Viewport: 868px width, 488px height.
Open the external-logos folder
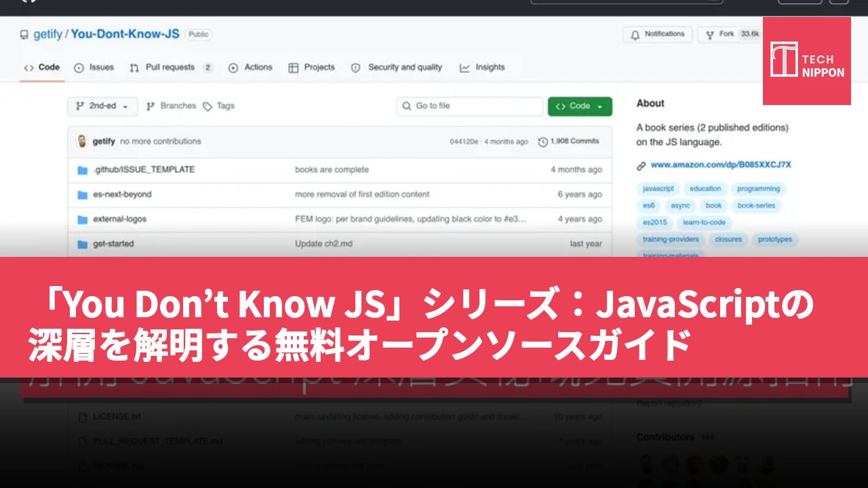click(119, 220)
